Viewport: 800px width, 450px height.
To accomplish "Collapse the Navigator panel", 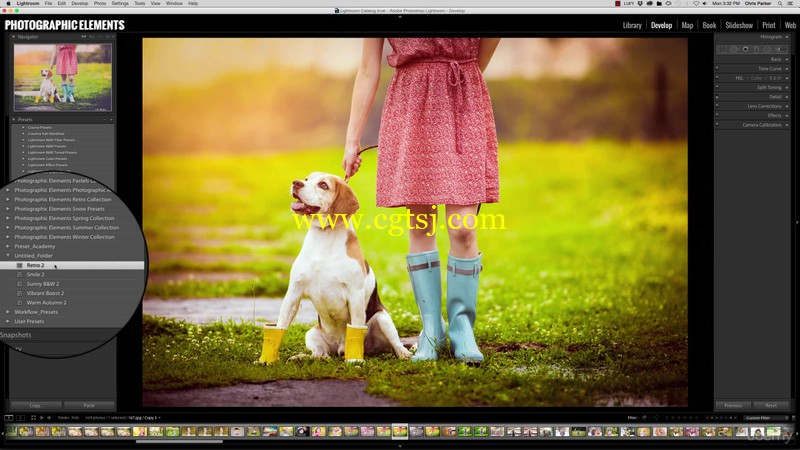I will coord(14,37).
